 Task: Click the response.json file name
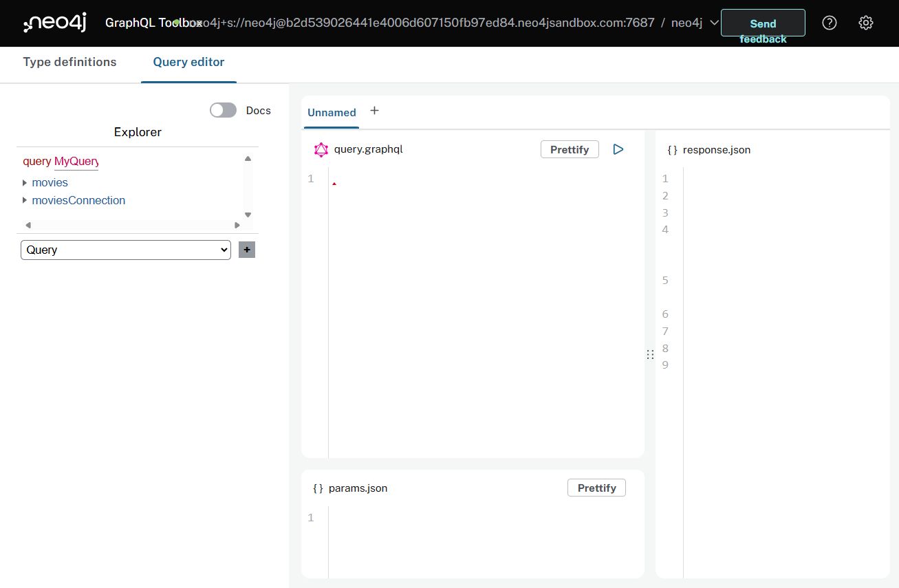point(717,149)
